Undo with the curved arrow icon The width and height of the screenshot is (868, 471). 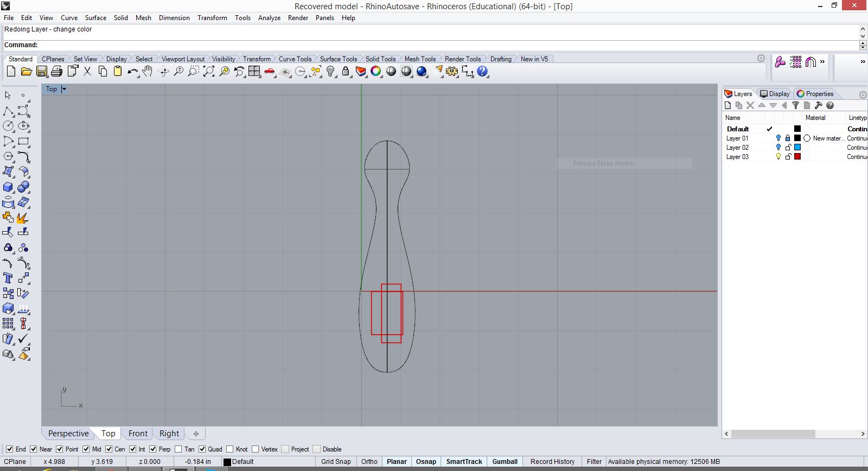132,71
